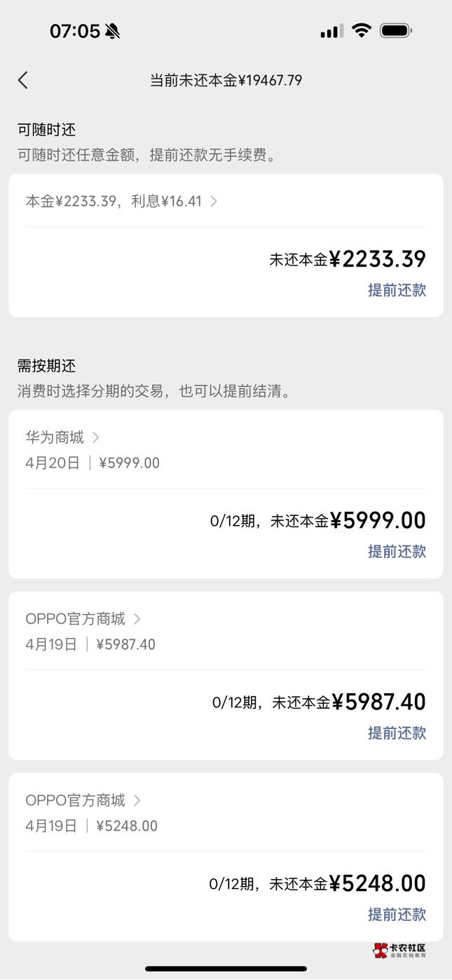This screenshot has width=452, height=980.
Task: Expand chevron of OPPO官方商城 ¥5987.40 entry
Action: click(x=137, y=619)
